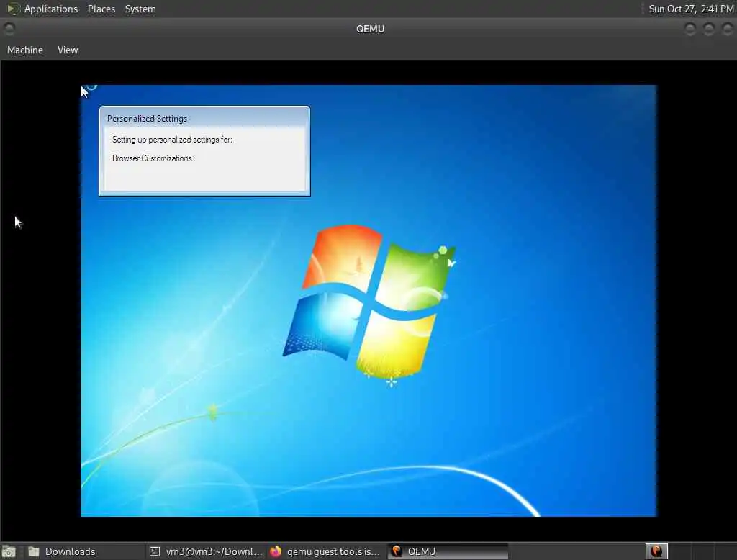Click the Firefox icon in taskbar

coord(276,551)
